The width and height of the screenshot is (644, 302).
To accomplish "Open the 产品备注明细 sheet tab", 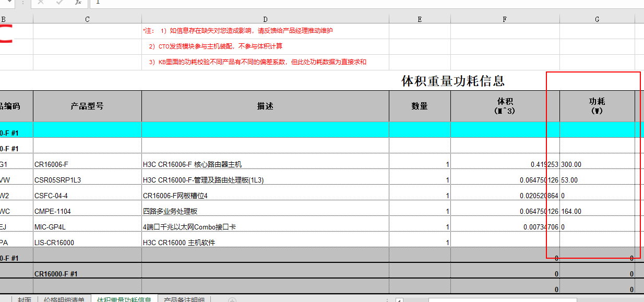I will [x=184, y=300].
